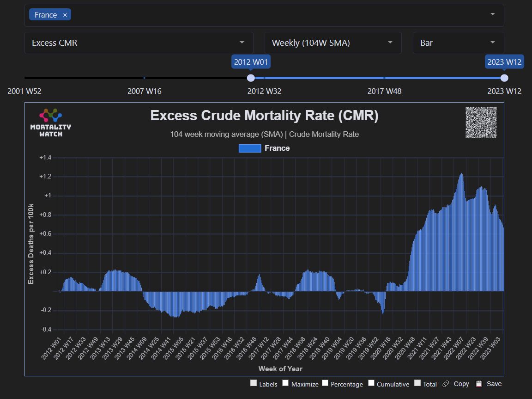The image size is (532, 399).
Task: Enable the Labels checkbox
Action: coord(254,383)
